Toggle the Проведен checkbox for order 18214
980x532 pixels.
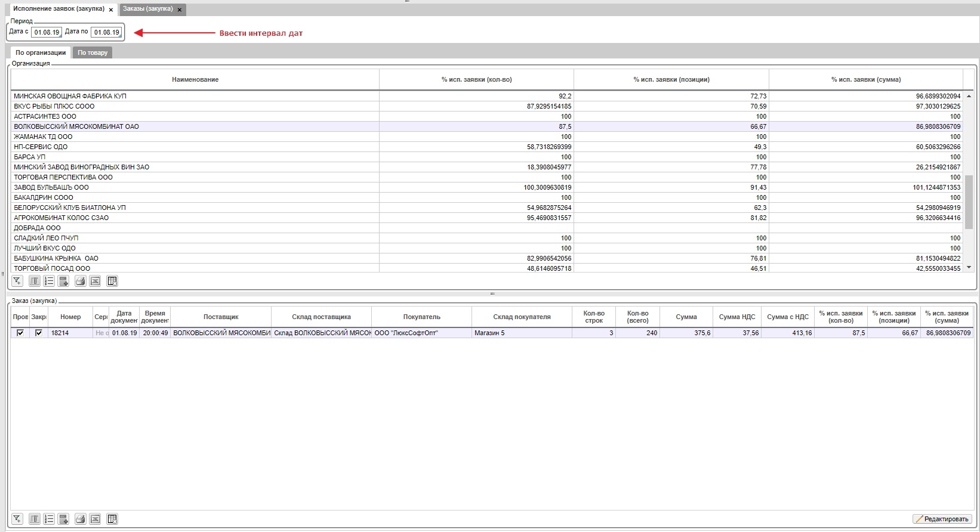tap(20, 333)
